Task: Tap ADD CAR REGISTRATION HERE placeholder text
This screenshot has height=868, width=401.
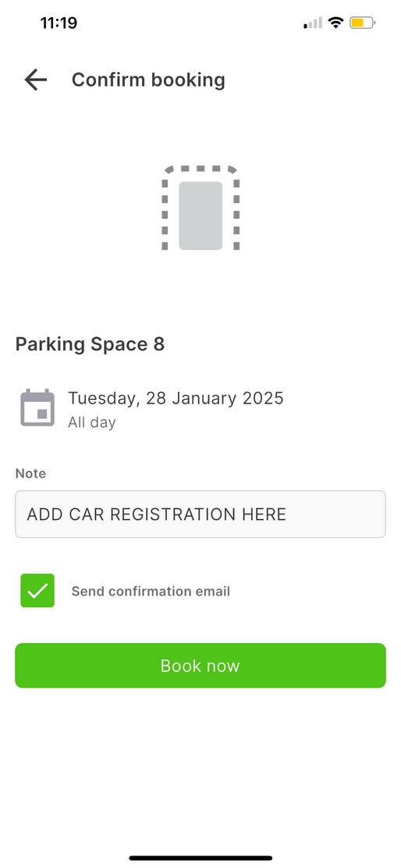Action: point(157,514)
